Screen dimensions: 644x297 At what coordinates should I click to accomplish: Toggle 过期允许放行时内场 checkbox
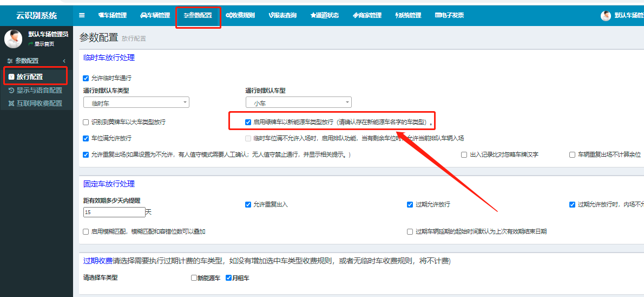(572, 204)
